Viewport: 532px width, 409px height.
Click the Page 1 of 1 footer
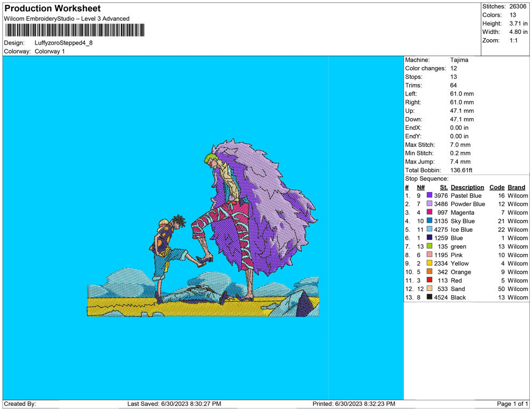513,404
